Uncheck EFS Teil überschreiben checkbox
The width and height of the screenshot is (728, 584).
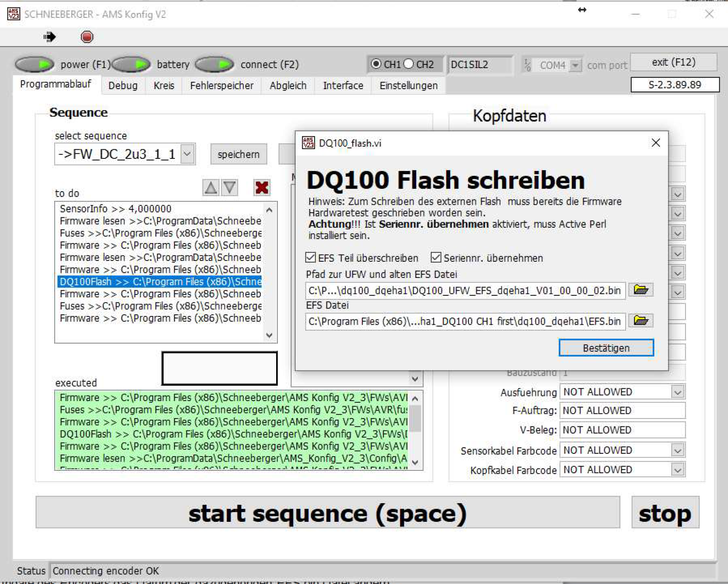[x=311, y=258]
